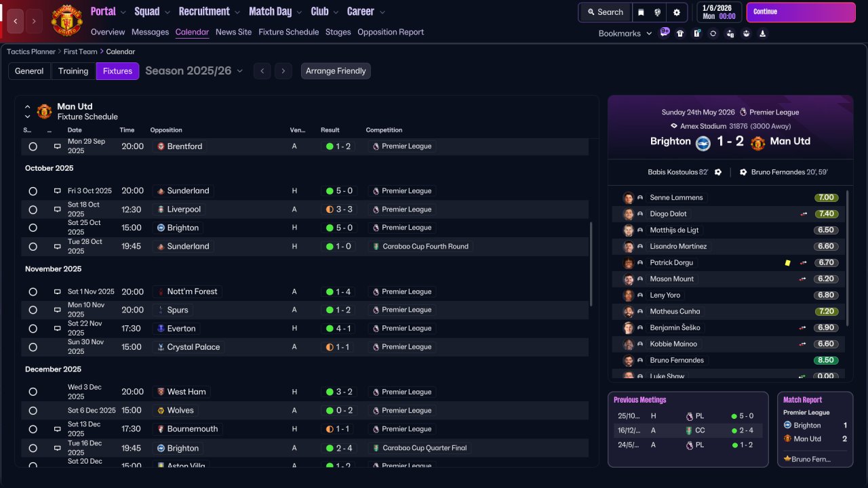Click the fixture list vertical scrollbar
The height and width of the screenshot is (488, 868).
pyautogui.click(x=591, y=264)
